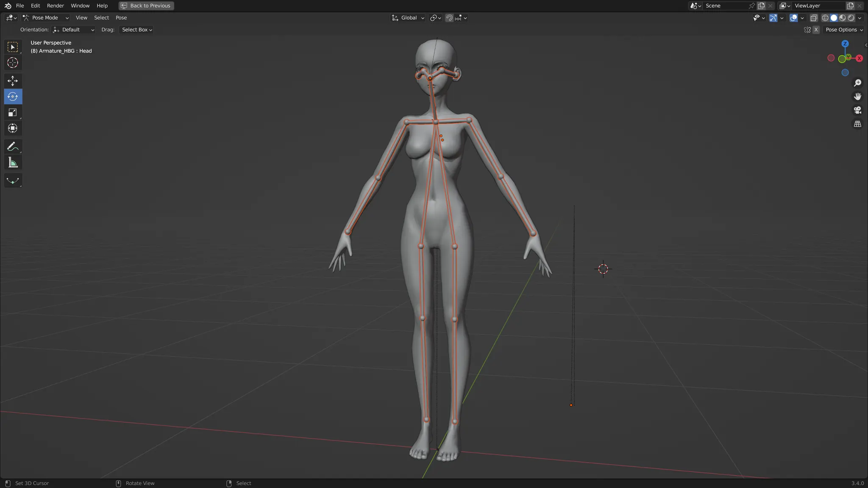Click the camera view icon
This screenshot has height=488, width=868.
857,110
